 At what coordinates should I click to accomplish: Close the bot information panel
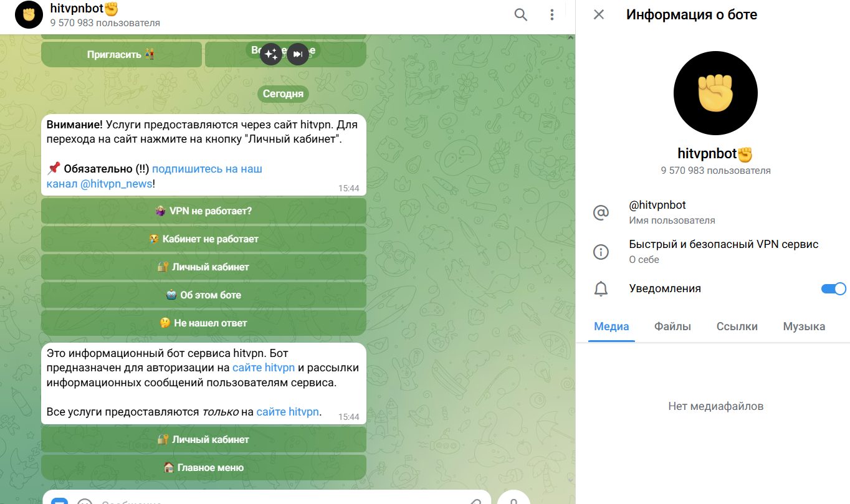(x=599, y=14)
